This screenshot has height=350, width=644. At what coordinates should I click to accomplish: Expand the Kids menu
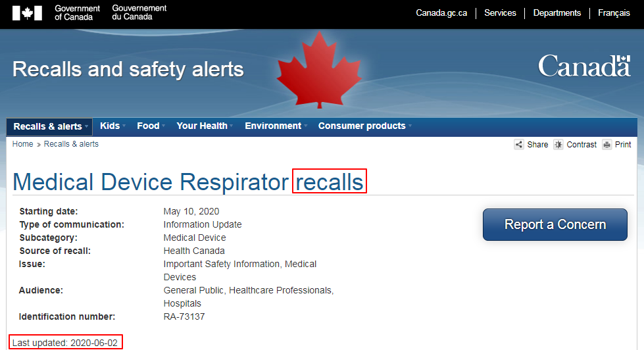[x=111, y=126]
